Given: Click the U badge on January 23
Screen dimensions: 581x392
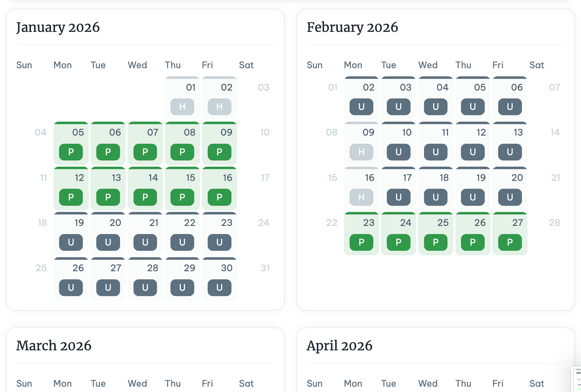Looking at the screenshot, I should tap(219, 242).
